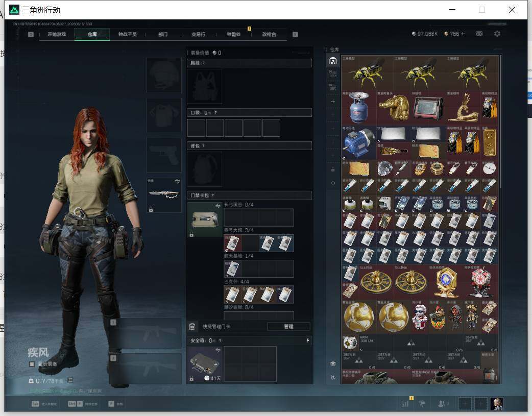Image resolution: width=532 pixels, height=416 pixels.
Task: Click the empty backpack slot
Action: tap(205, 169)
